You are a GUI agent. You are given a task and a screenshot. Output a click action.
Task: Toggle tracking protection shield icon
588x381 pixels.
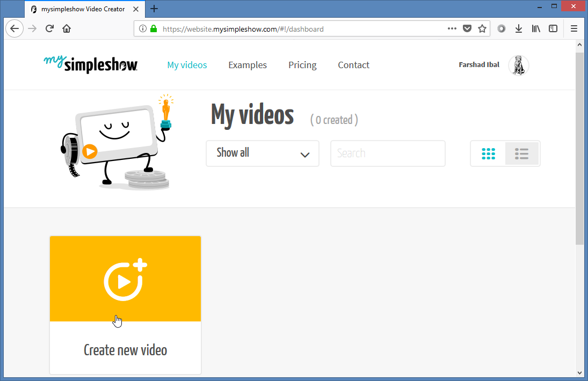click(x=467, y=28)
